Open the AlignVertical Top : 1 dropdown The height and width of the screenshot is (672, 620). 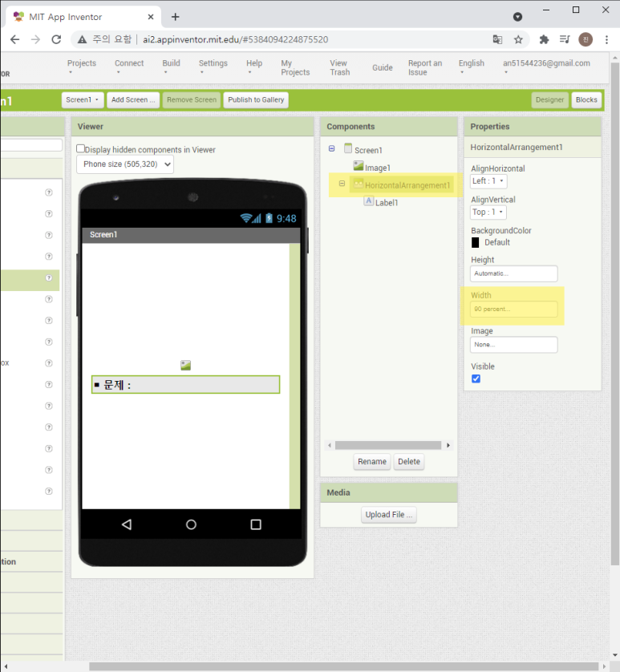click(488, 213)
